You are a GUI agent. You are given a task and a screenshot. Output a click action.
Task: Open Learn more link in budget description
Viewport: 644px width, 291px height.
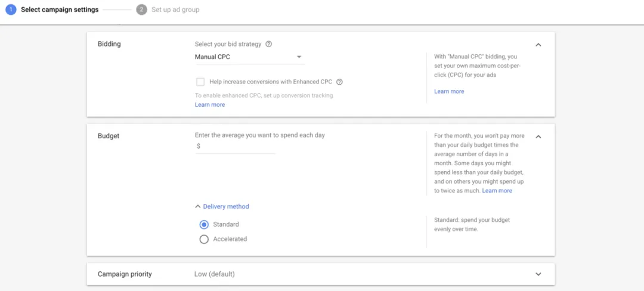497,191
